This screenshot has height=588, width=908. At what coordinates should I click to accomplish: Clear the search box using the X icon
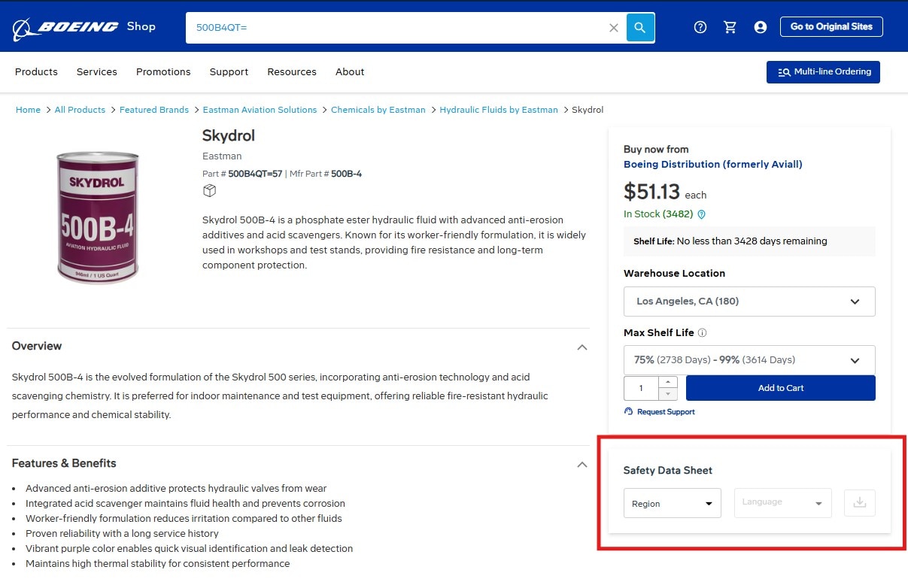613,27
